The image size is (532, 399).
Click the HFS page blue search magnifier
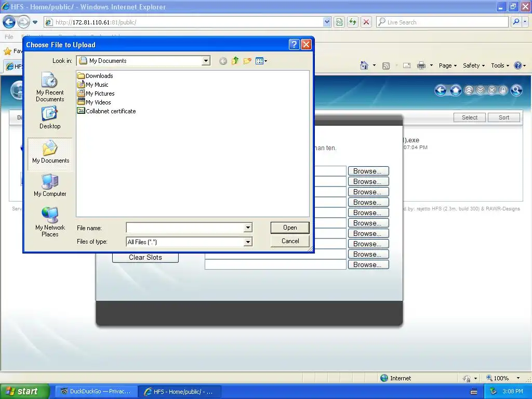pos(516,90)
